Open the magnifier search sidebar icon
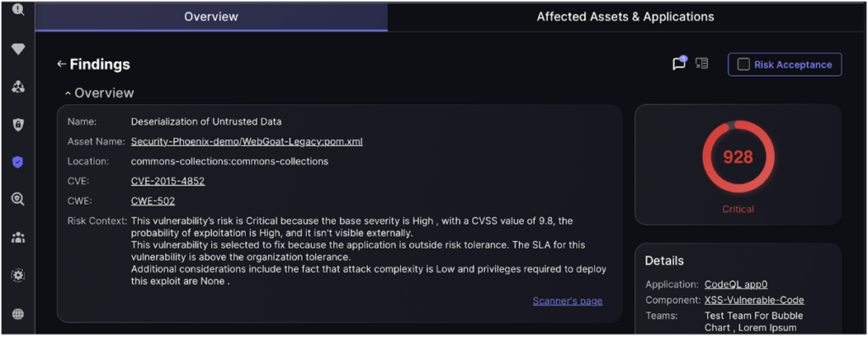The image size is (868, 337). pos(18,199)
